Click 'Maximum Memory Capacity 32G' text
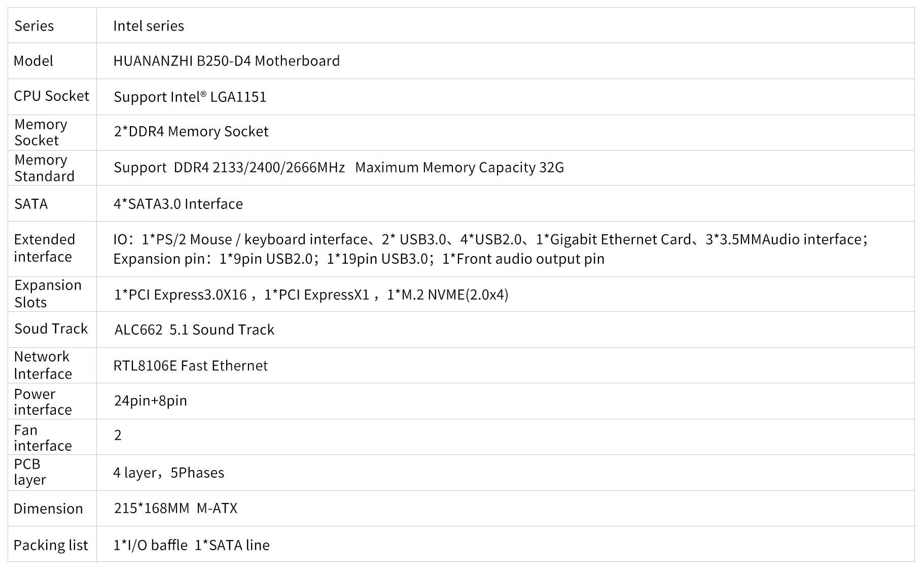Screen dimensions: 924x570 tap(459, 167)
